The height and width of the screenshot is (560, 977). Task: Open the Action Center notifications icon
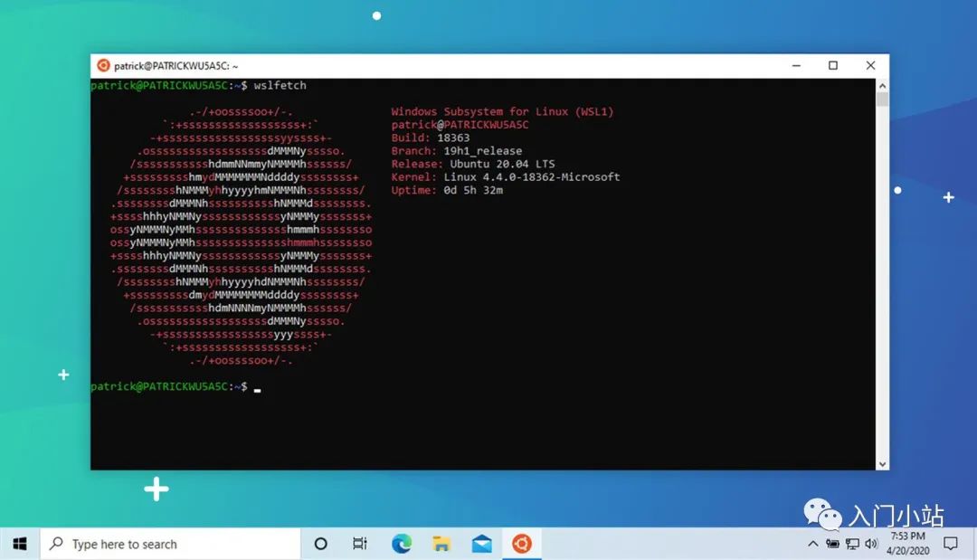950,544
